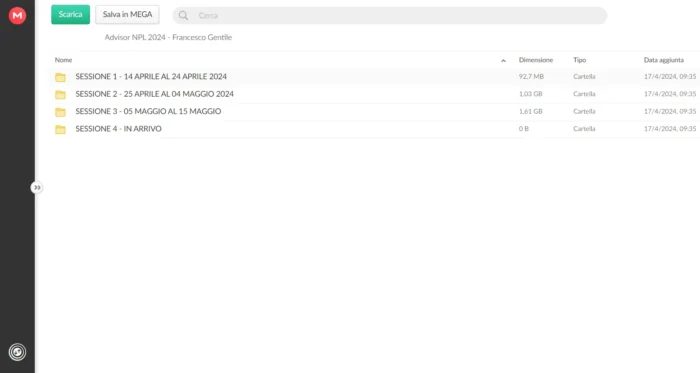Click the magnifying glass search icon
The height and width of the screenshot is (373, 700).
[183, 16]
